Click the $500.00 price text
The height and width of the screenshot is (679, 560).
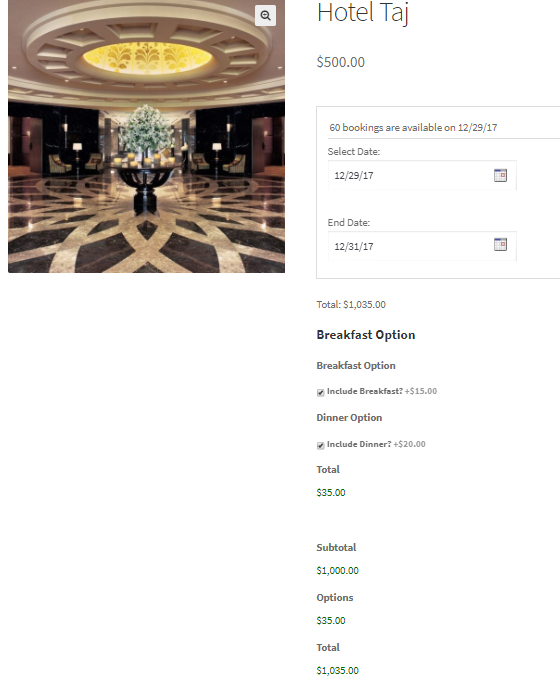click(341, 62)
